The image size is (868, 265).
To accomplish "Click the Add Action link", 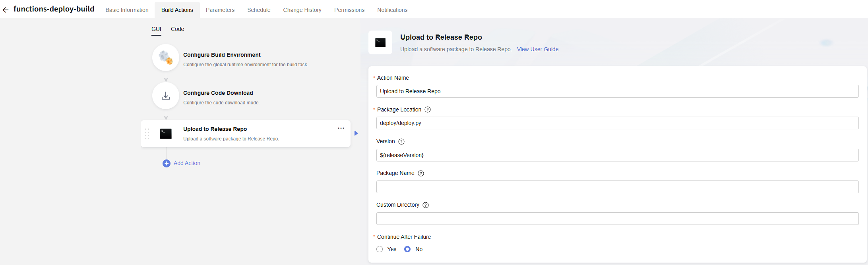I will pos(187,163).
